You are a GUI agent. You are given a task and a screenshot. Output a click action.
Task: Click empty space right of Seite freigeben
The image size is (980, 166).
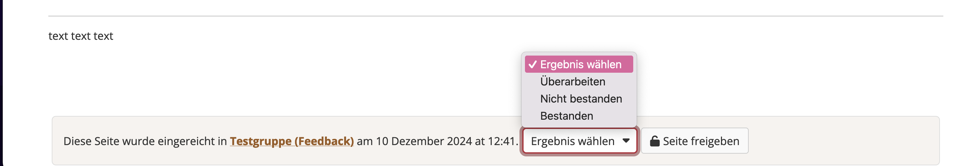coord(837,141)
